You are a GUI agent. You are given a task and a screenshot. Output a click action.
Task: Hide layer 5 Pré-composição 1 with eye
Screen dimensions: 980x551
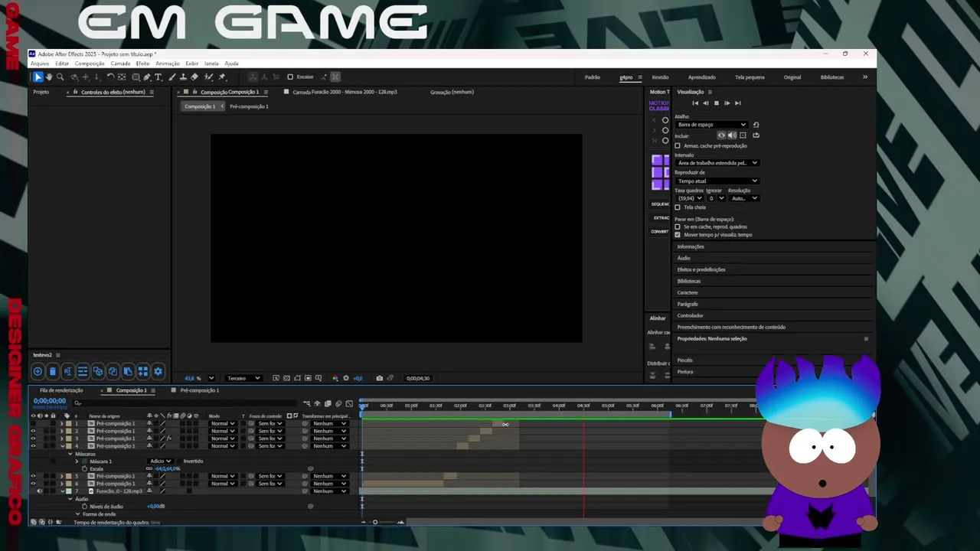[33, 476]
